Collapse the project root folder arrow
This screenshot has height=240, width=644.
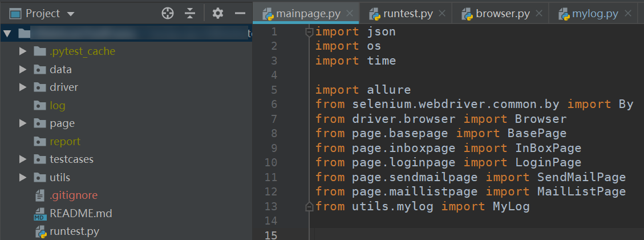[x=7, y=34]
